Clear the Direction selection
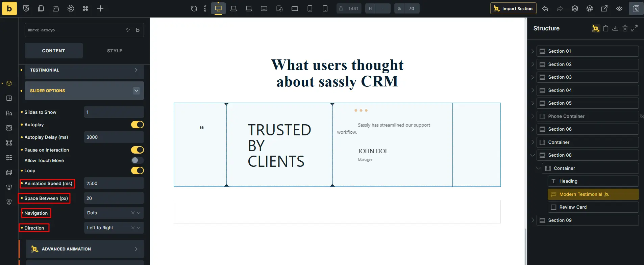This screenshot has width=644, height=265. tap(133, 228)
